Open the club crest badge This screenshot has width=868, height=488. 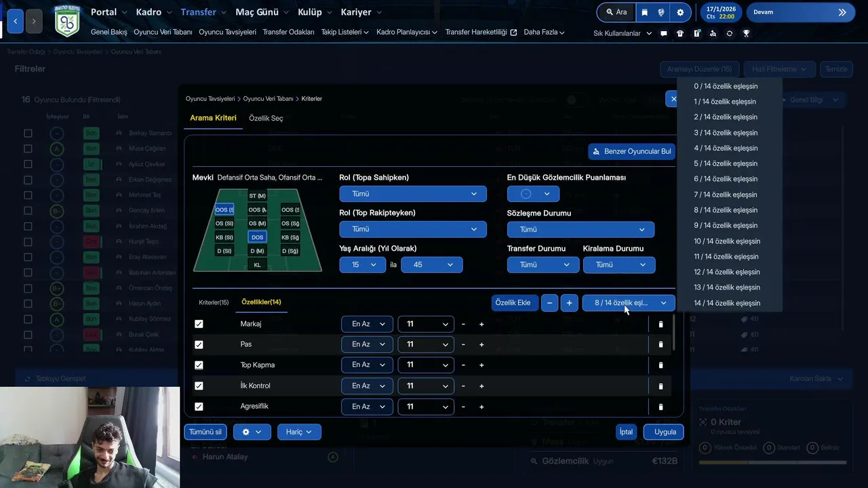(67, 20)
